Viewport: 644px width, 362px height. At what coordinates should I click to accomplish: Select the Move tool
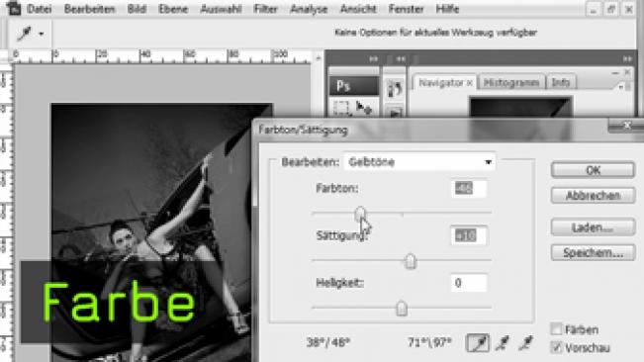(x=364, y=108)
